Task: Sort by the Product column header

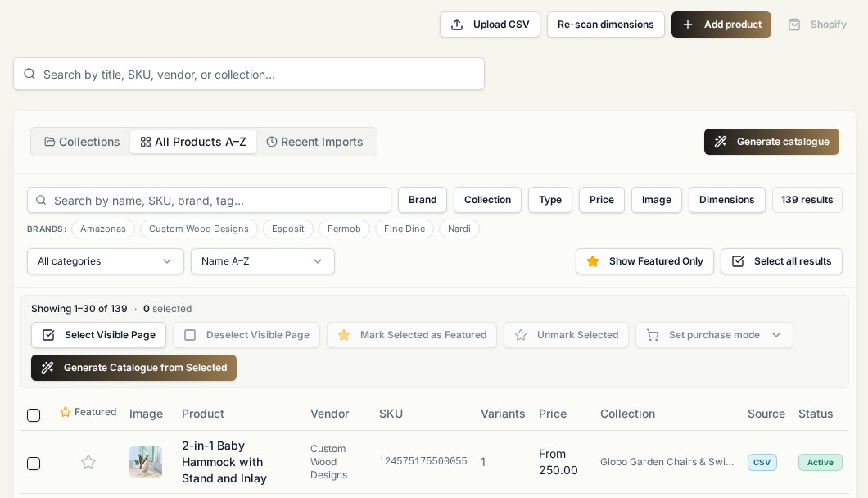Action: [x=202, y=414]
